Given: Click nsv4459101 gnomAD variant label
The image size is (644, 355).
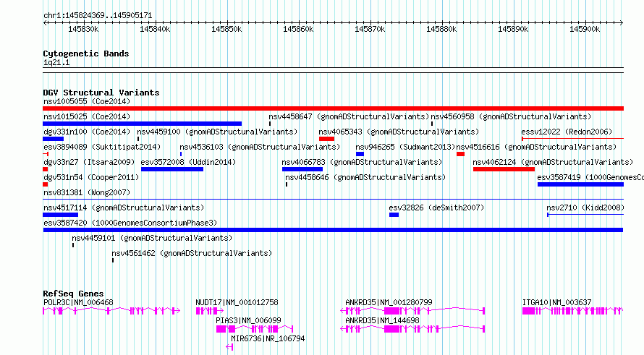Looking at the screenshot, I should (x=152, y=238).
